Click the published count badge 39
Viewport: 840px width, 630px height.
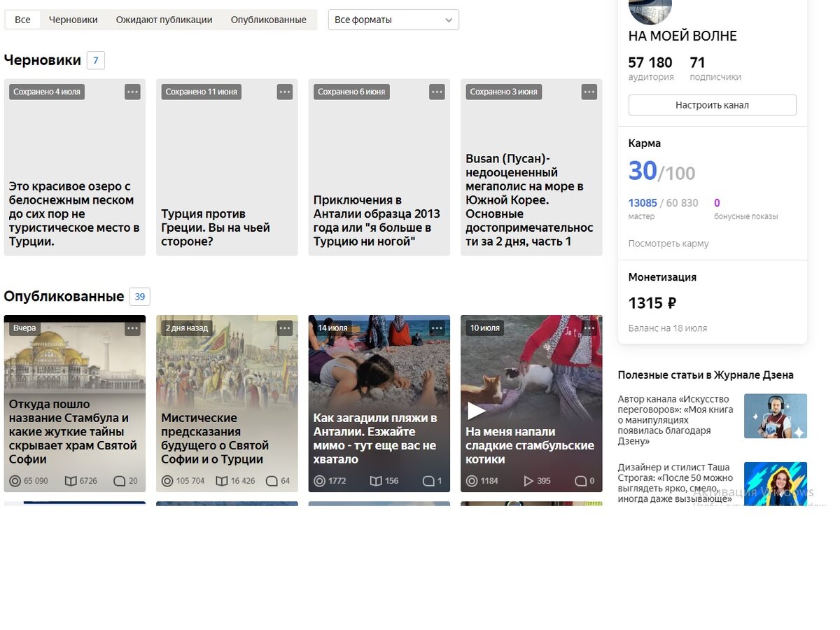139,297
